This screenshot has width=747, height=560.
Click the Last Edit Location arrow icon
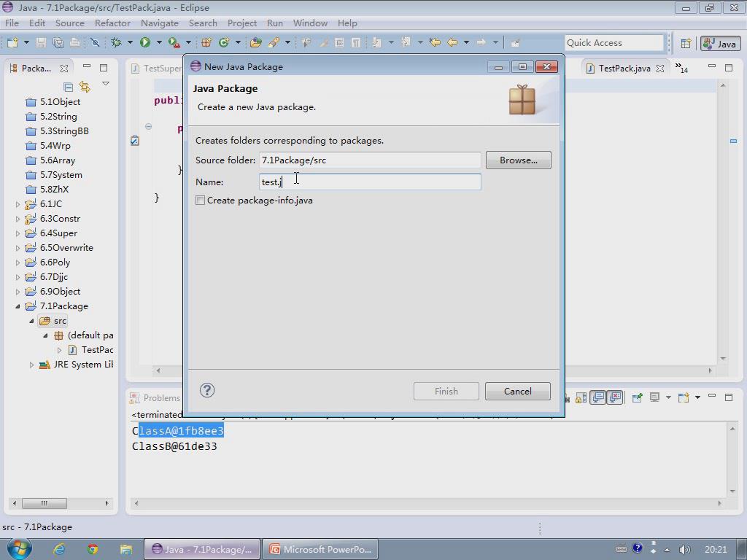(435, 43)
